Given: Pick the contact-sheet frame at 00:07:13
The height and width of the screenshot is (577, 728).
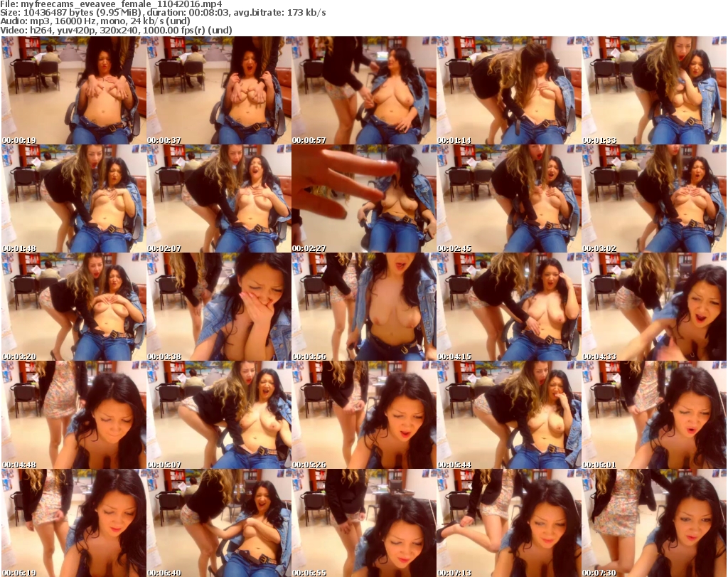Looking at the screenshot, I should pyautogui.click(x=509, y=523).
